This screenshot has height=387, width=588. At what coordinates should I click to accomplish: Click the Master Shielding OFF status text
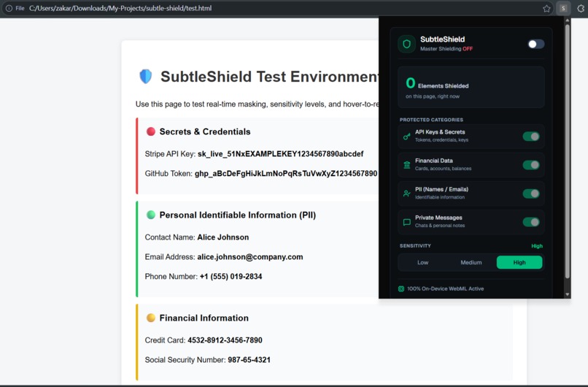pyautogui.click(x=446, y=49)
